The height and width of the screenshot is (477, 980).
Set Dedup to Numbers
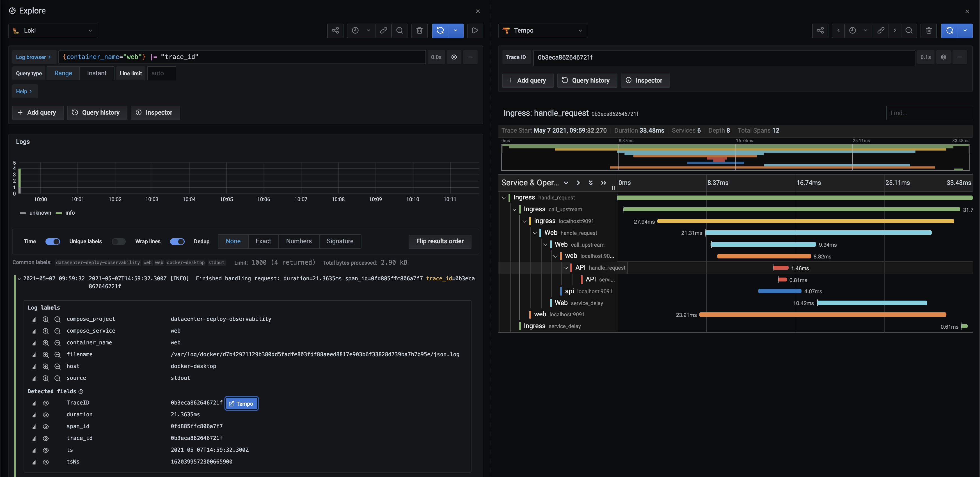point(299,241)
